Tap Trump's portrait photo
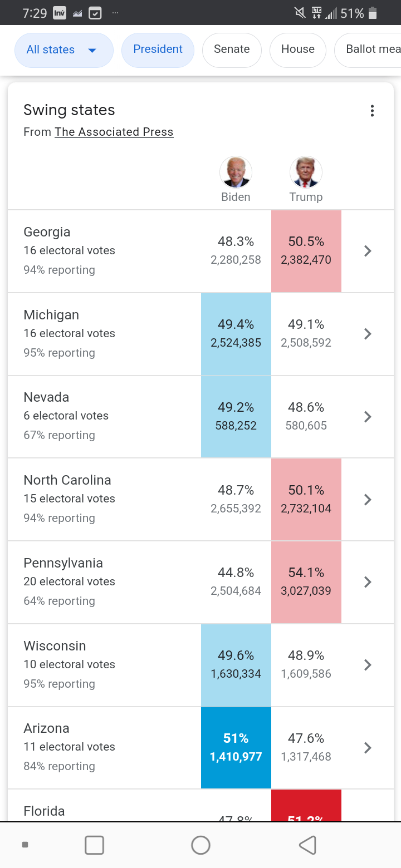This screenshot has height=868, width=401. [306, 172]
